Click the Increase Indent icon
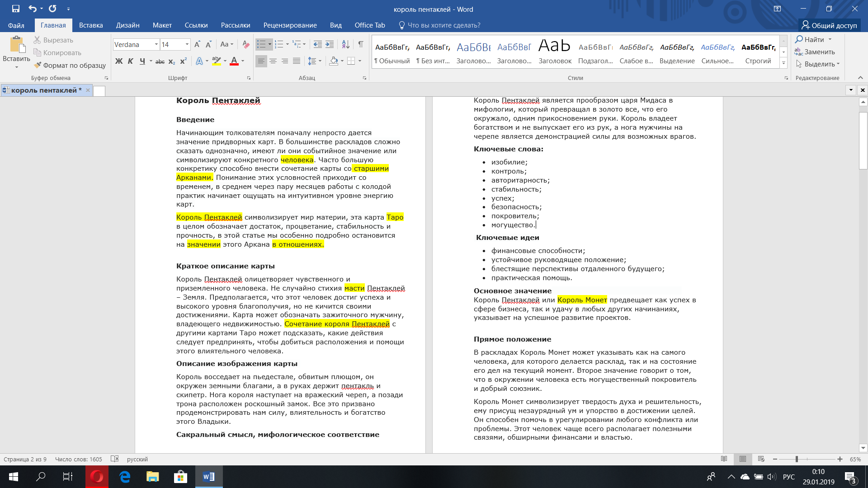868x488 pixels. pos(330,44)
